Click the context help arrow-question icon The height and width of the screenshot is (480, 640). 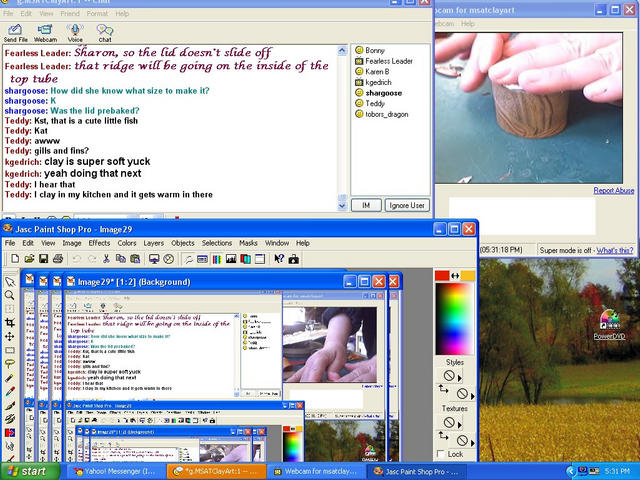(279, 259)
